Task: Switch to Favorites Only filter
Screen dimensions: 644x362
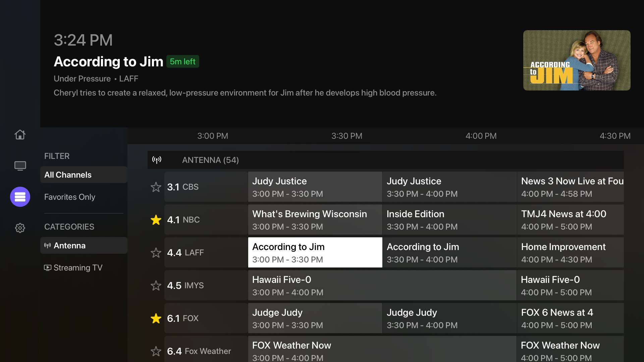Action: (x=70, y=197)
